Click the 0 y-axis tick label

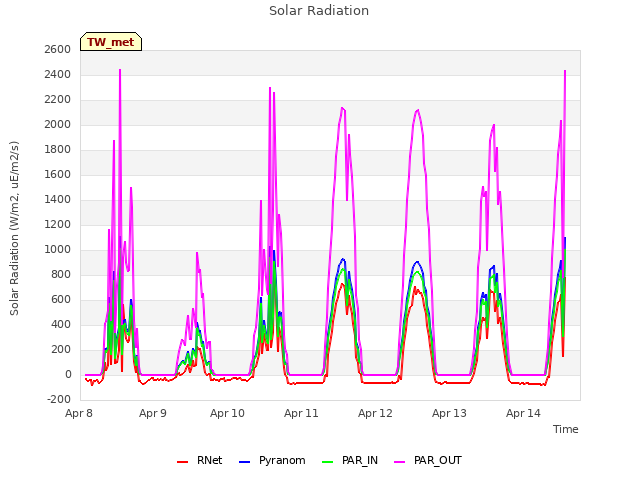pyautogui.click(x=68, y=374)
